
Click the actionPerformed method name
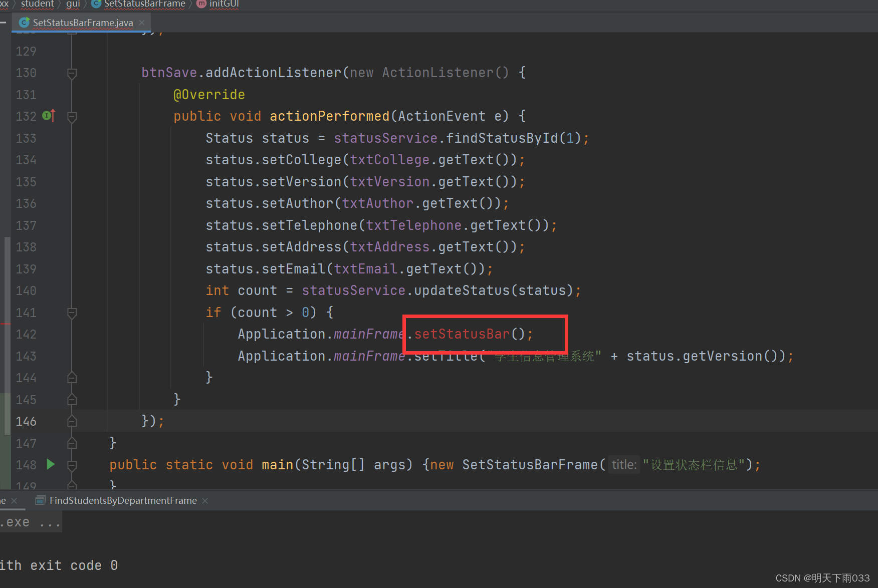(329, 116)
